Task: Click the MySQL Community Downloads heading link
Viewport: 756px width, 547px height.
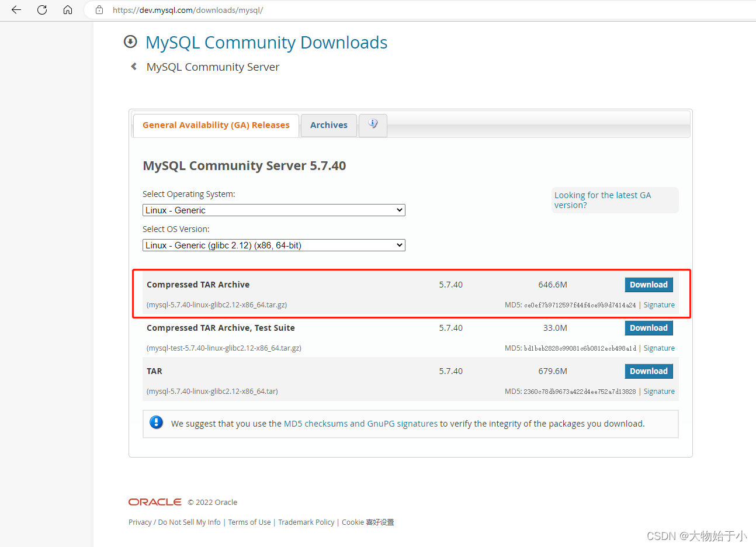Action: coord(266,42)
